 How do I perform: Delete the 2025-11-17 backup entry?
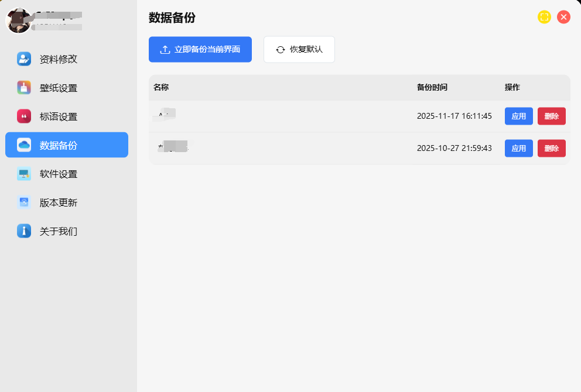(551, 116)
